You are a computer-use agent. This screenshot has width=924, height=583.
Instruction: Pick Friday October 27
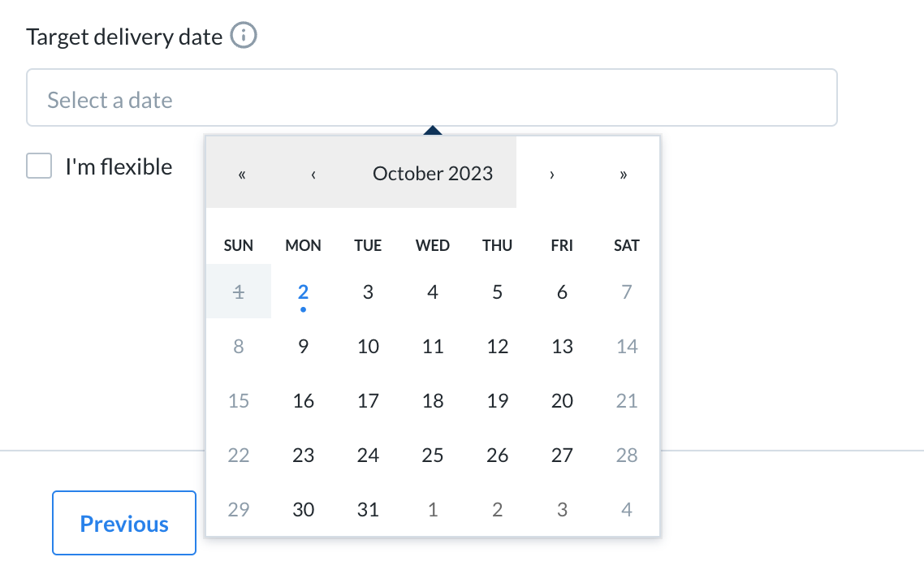[x=562, y=455]
